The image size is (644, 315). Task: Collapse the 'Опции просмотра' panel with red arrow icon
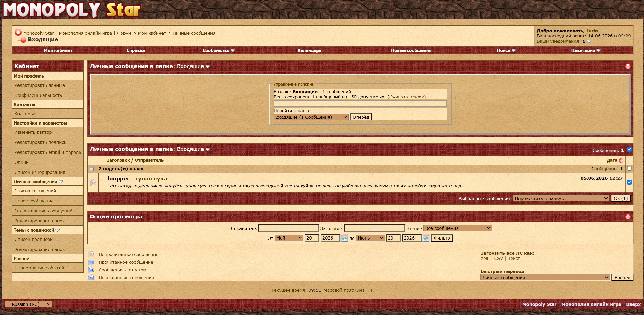pyautogui.click(x=628, y=217)
